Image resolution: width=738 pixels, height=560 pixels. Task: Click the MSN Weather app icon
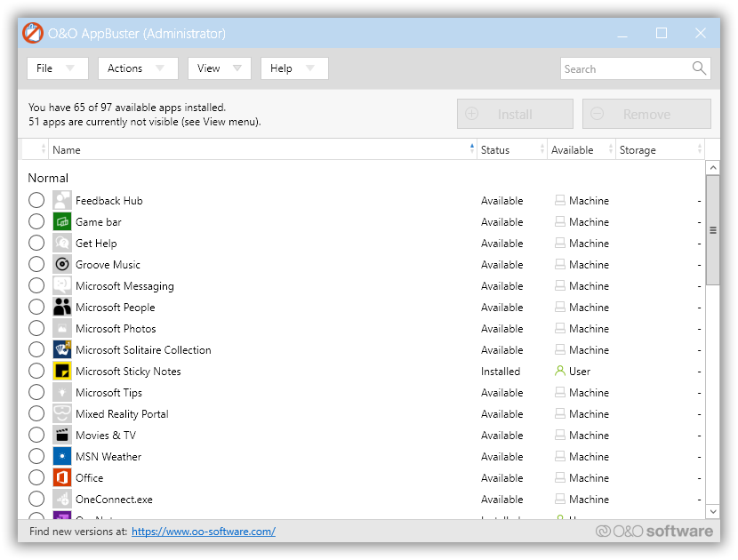(x=61, y=457)
